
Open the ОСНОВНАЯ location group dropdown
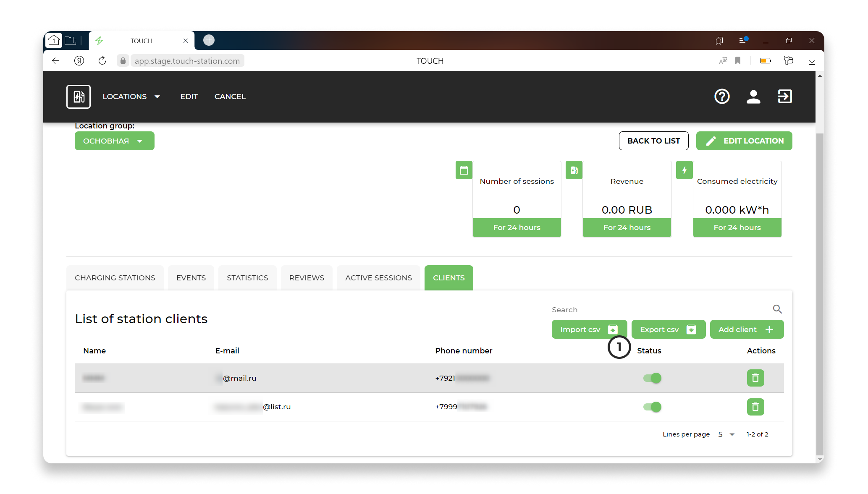(x=114, y=141)
